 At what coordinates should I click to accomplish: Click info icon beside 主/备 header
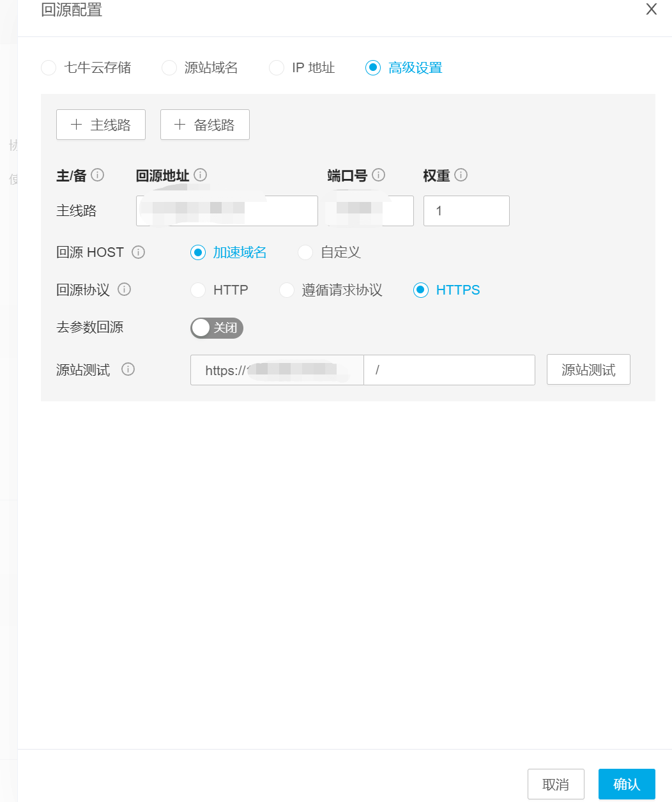[x=98, y=174]
